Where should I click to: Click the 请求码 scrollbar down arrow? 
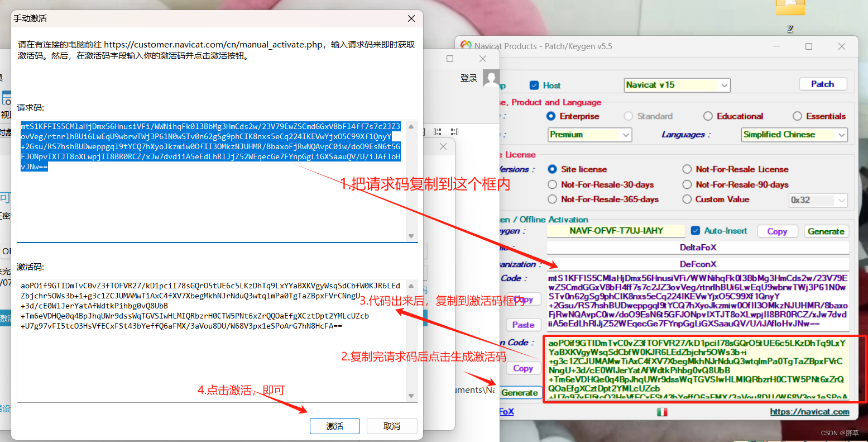pyautogui.click(x=411, y=236)
